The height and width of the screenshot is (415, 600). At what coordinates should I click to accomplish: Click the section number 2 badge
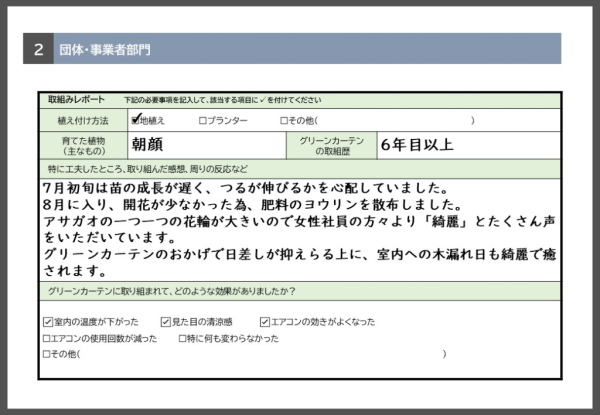click(x=38, y=48)
